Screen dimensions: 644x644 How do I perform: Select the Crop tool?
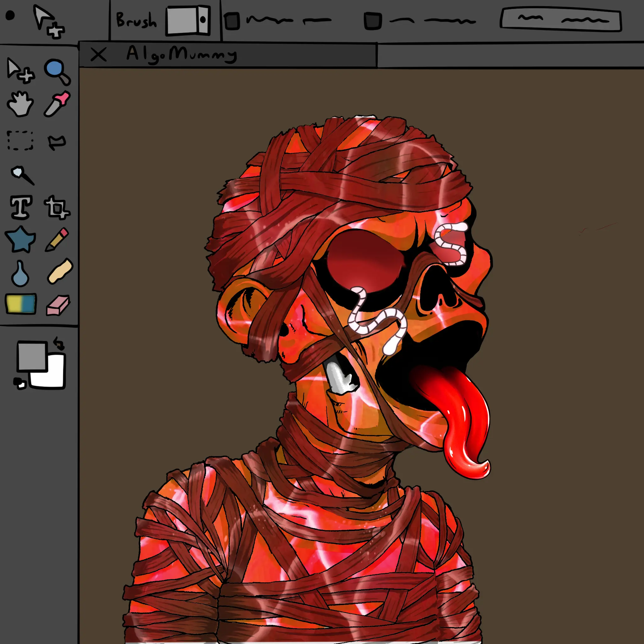(x=57, y=208)
